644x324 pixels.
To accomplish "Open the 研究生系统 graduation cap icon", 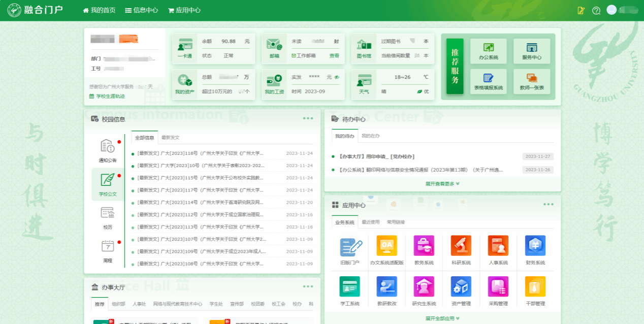I will tap(424, 286).
